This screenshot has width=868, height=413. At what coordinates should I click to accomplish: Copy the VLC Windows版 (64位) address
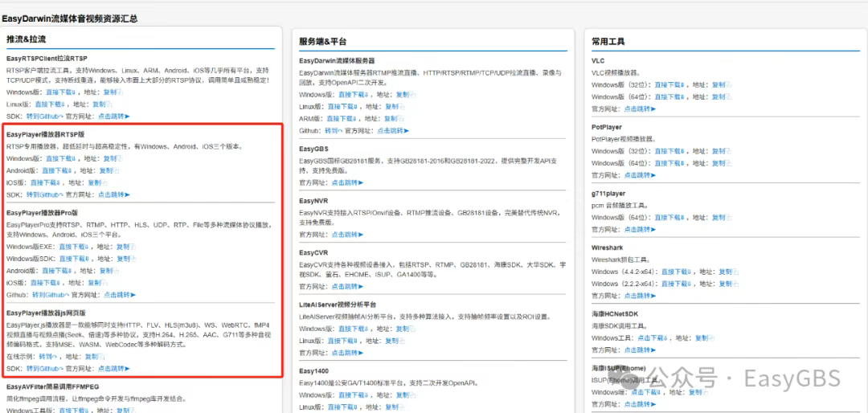coord(721,97)
